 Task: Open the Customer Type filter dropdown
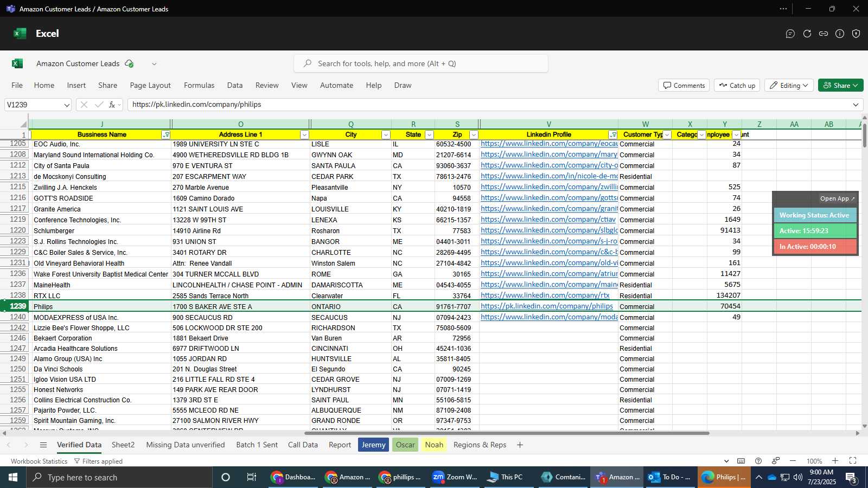(x=667, y=135)
